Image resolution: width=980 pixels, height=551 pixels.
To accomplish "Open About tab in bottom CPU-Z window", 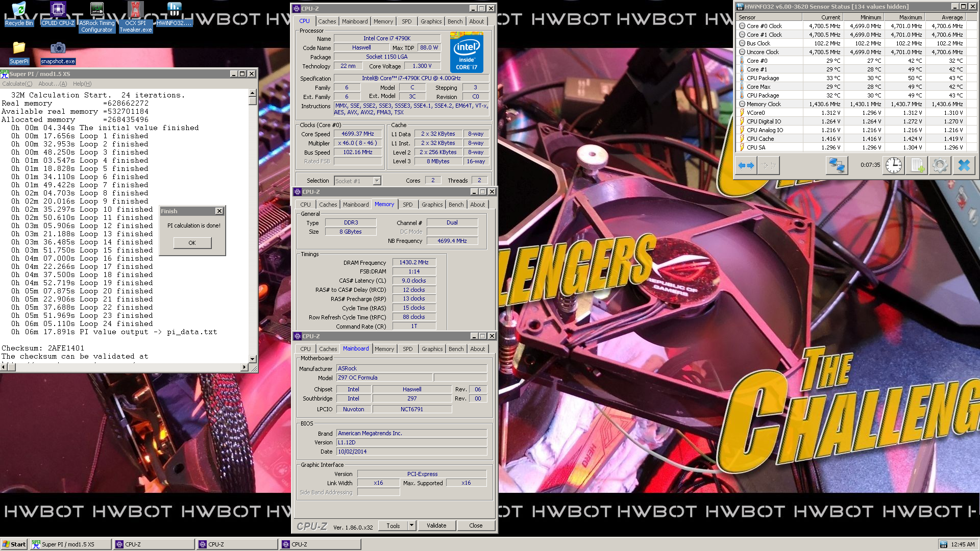I will coord(478,349).
